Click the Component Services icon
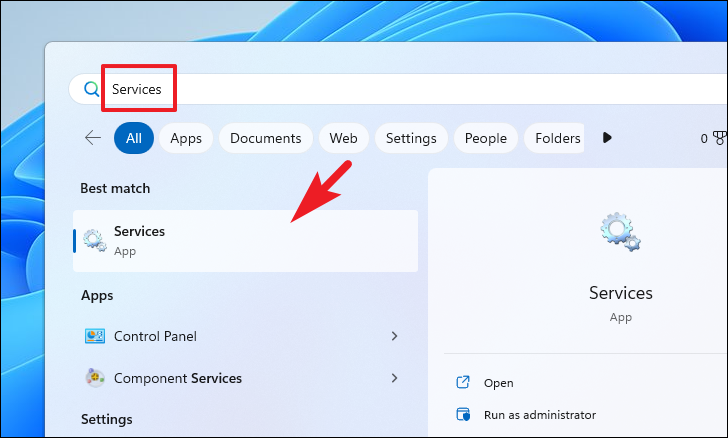Screen dimensions: 728x438 [95, 378]
